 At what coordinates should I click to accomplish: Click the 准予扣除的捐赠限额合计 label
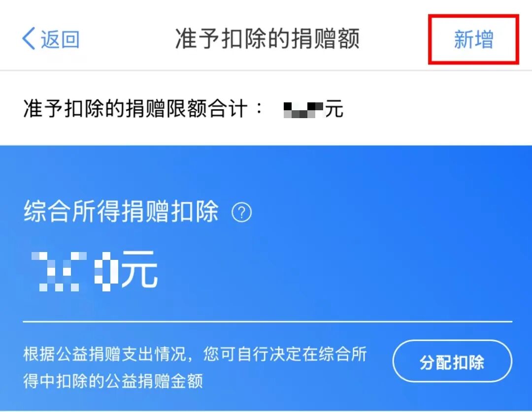(135, 109)
